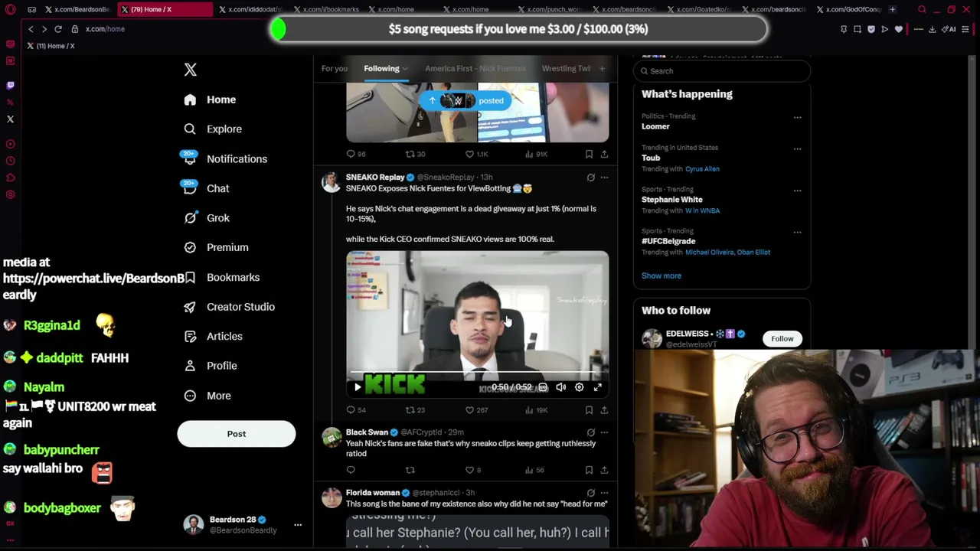Switch to the For you tab
This screenshot has width=980, height=551.
tap(335, 68)
